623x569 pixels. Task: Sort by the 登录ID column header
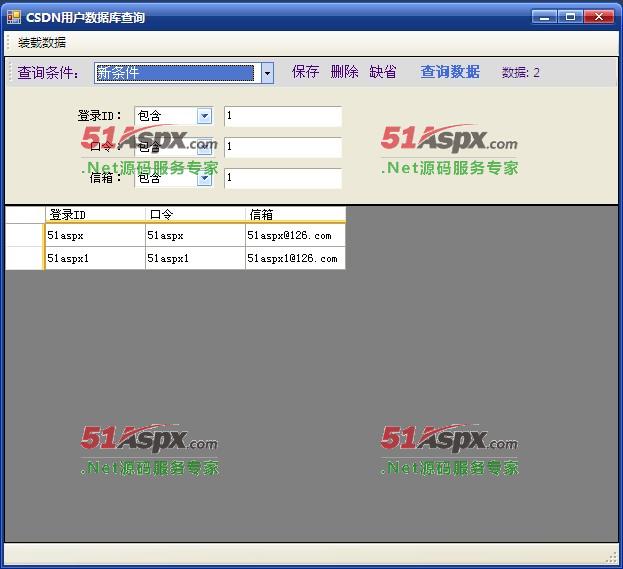[95, 215]
